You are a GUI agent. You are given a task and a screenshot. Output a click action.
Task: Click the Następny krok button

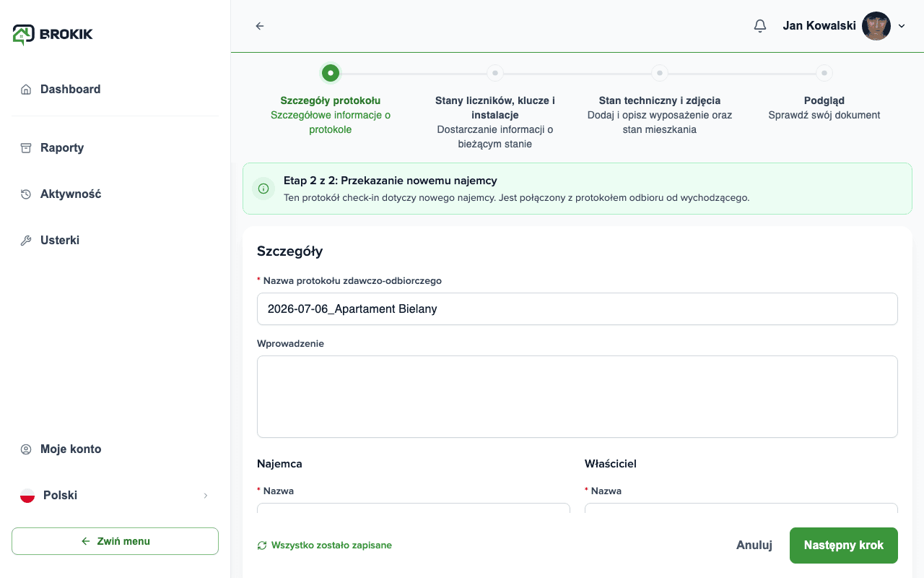[x=844, y=545]
